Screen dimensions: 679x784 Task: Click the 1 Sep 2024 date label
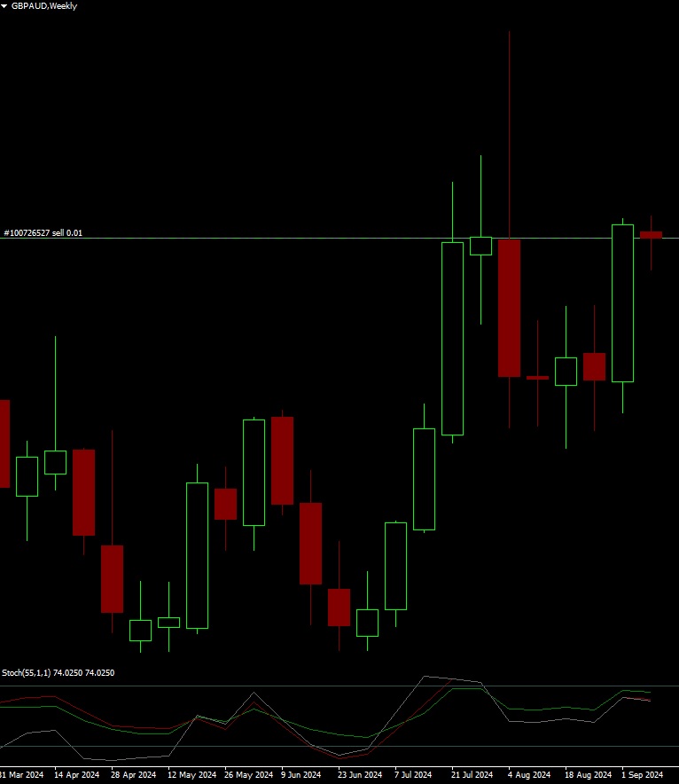coord(642,775)
